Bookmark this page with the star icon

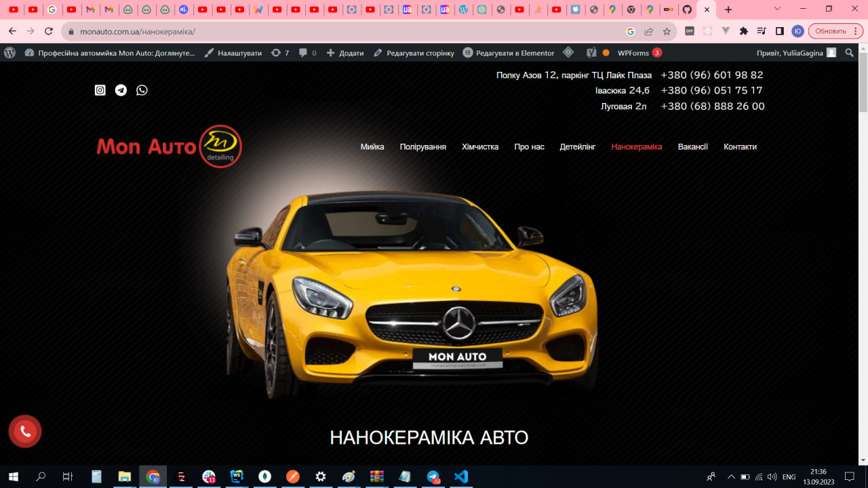point(667,31)
